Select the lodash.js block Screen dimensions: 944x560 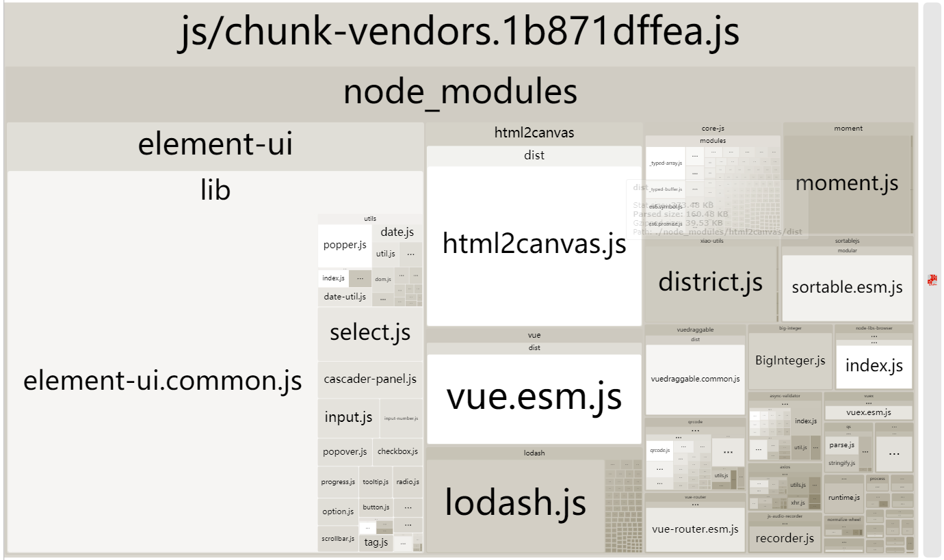pyautogui.click(x=516, y=505)
